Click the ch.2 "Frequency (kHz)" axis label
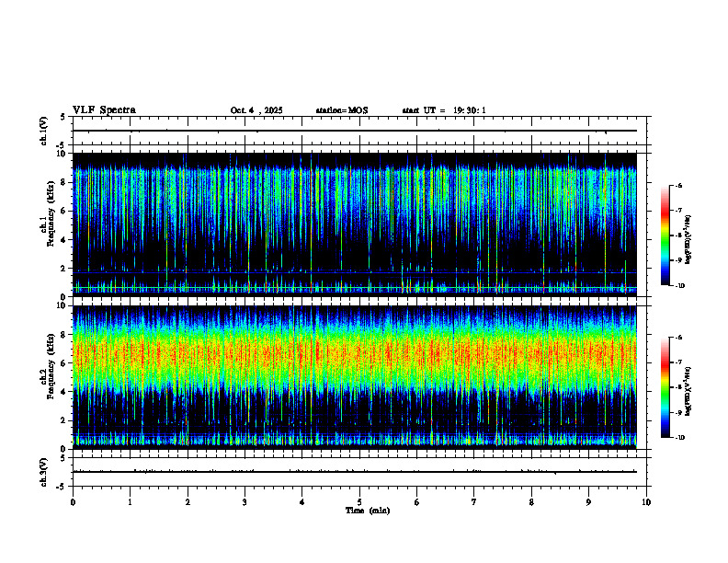The width and height of the screenshot is (728, 563). [x=51, y=366]
